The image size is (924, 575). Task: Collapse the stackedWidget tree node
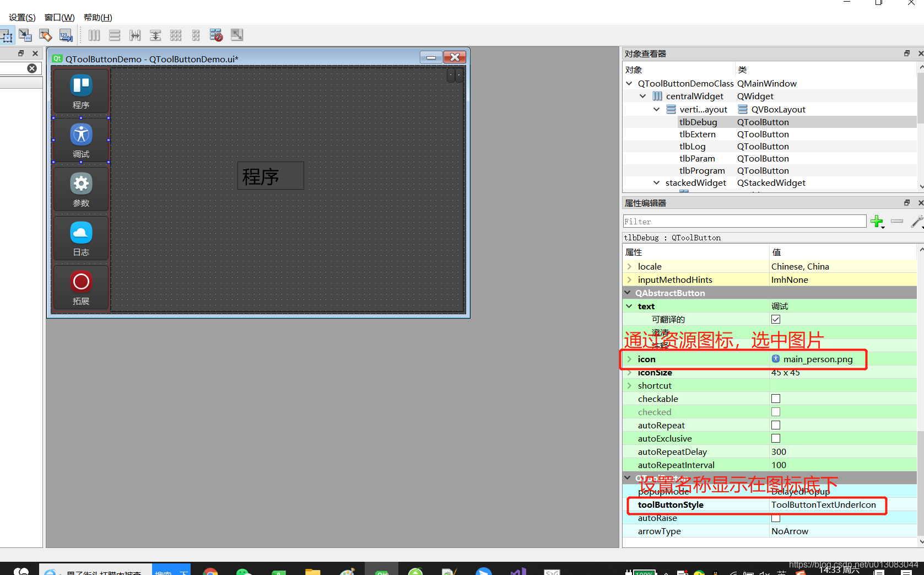point(656,182)
